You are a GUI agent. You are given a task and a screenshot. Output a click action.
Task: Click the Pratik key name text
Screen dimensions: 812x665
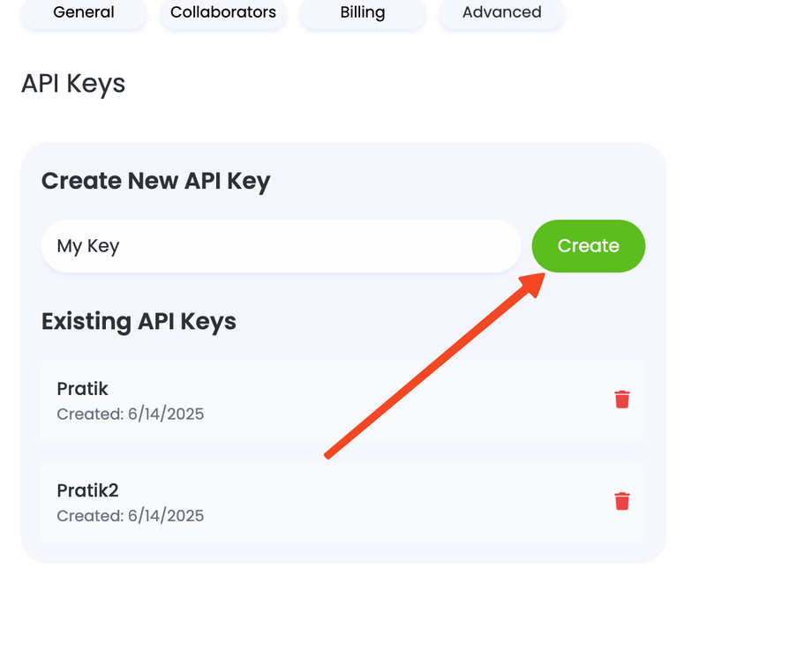[x=82, y=389]
